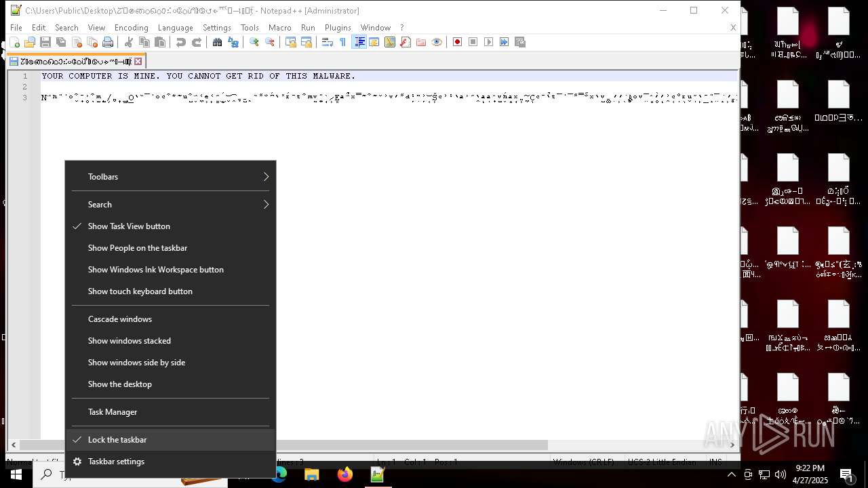Open Folder as Workspace icon
The image size is (868, 488).
point(421,42)
